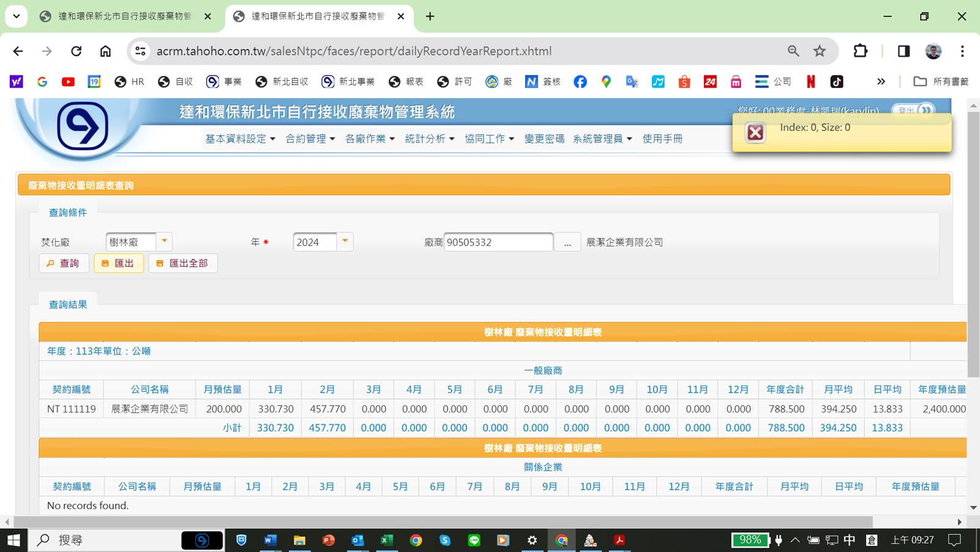Open the 焚化廠 plant dropdown
The width and height of the screenshot is (980, 552).
tap(164, 241)
